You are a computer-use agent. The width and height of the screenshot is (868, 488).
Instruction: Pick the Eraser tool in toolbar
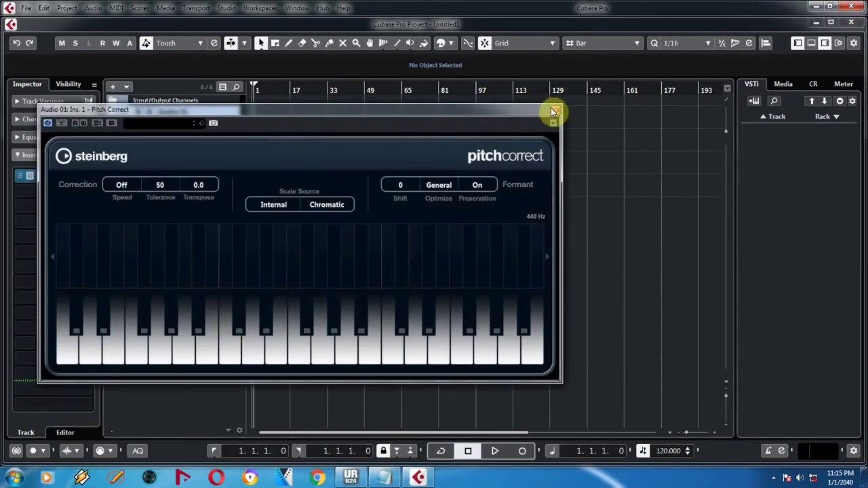(x=302, y=43)
